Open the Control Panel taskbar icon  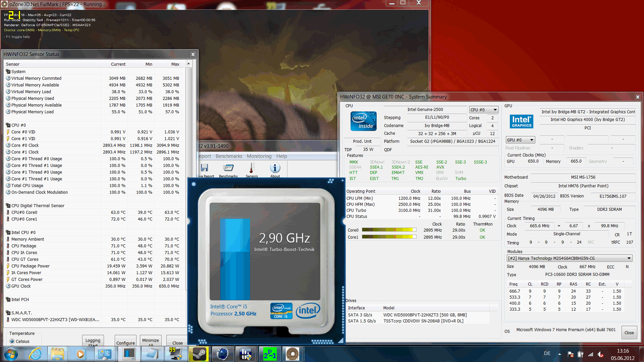tap(105, 354)
